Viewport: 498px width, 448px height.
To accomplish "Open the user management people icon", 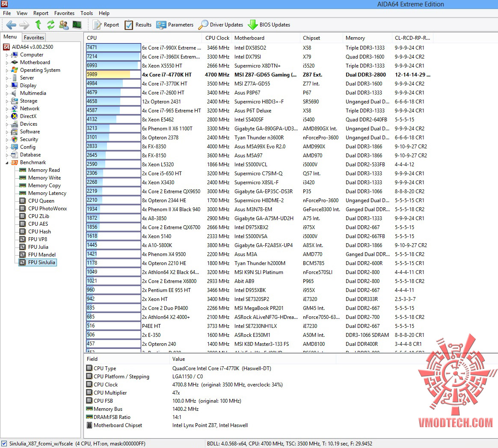I will [64, 25].
